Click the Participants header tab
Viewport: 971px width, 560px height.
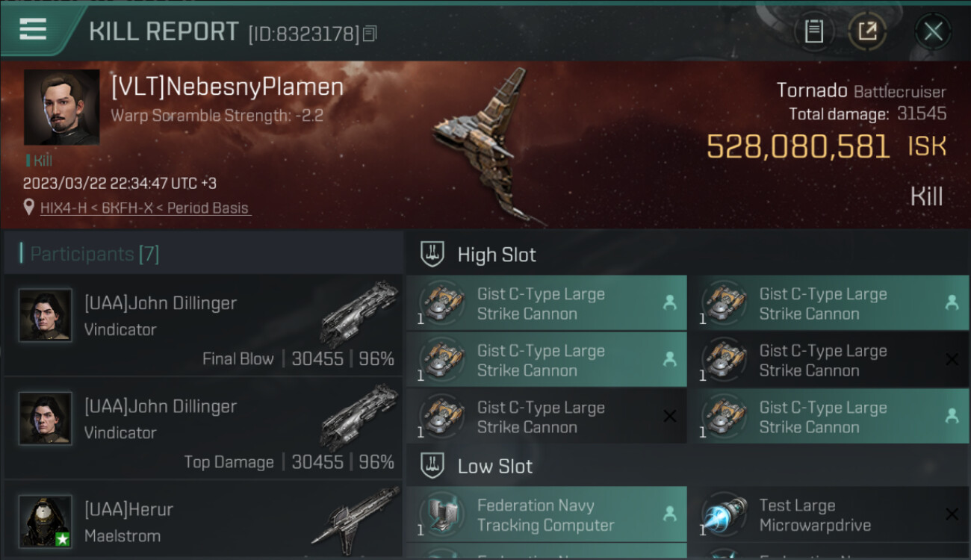click(x=94, y=254)
